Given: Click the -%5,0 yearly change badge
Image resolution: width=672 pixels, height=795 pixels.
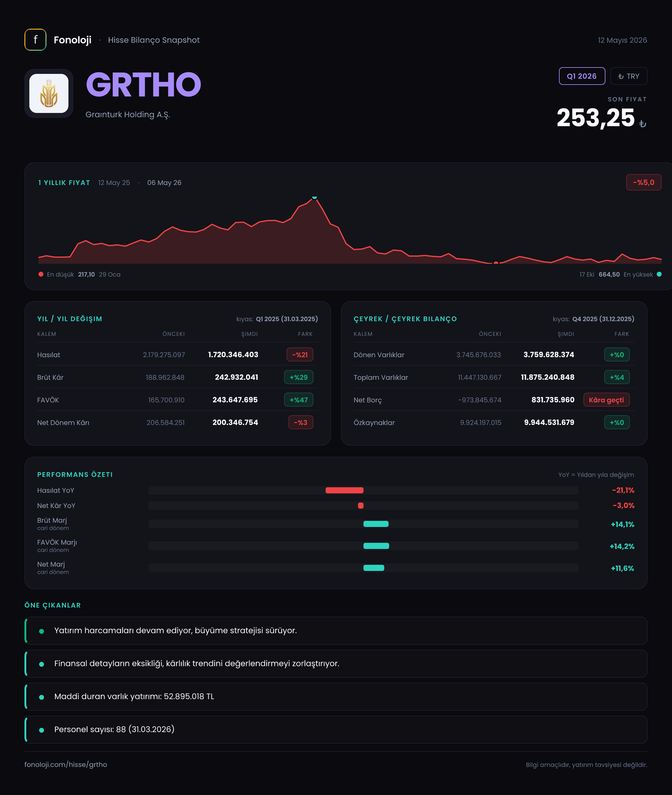Looking at the screenshot, I should (643, 182).
